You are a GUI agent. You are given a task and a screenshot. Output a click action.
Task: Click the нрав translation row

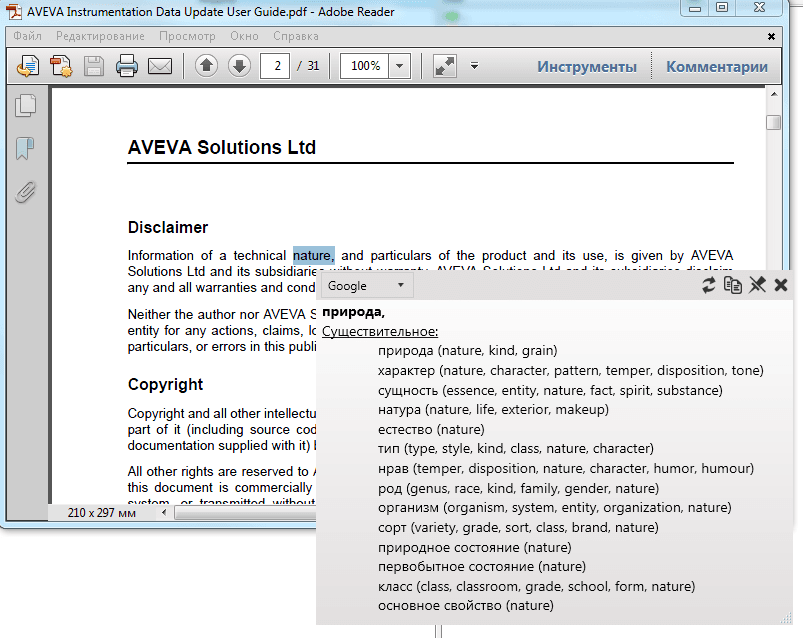566,469
